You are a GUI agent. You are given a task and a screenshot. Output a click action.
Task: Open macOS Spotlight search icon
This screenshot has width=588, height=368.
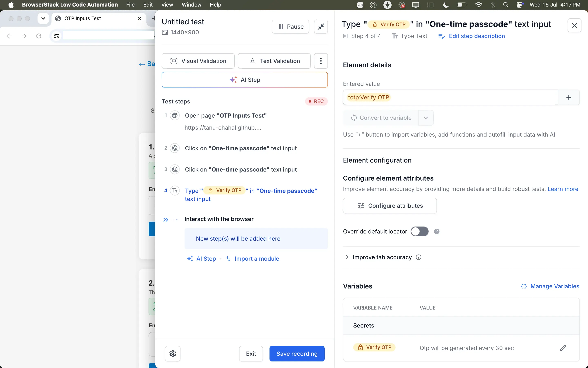click(506, 5)
